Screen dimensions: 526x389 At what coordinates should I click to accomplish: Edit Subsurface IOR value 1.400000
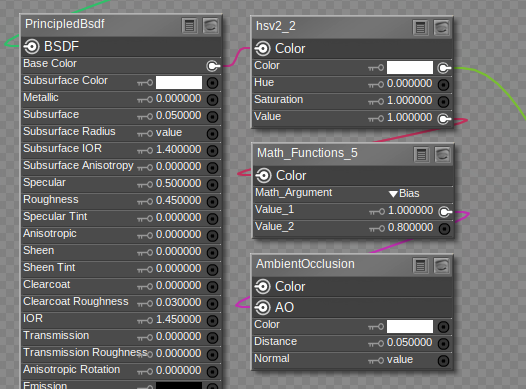pyautogui.click(x=178, y=150)
